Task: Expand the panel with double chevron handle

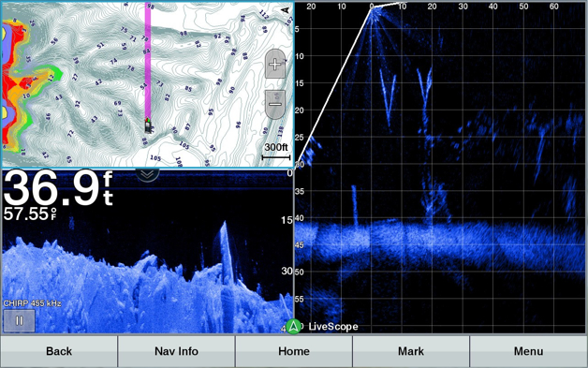Action: (147, 174)
